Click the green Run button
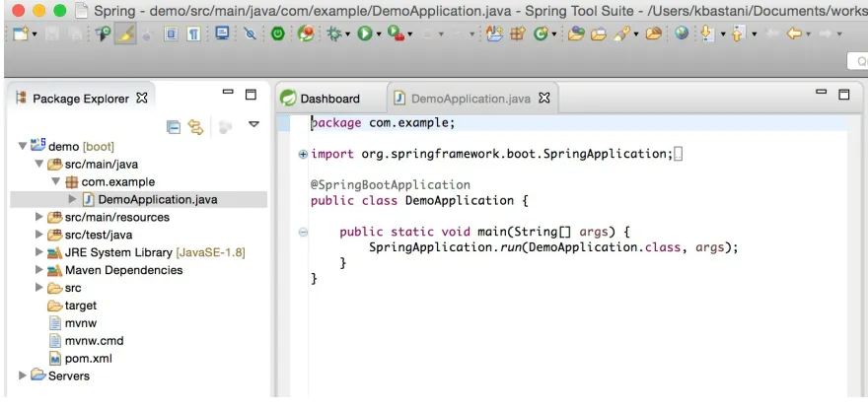The width and height of the screenshot is (868, 410). coord(365,34)
